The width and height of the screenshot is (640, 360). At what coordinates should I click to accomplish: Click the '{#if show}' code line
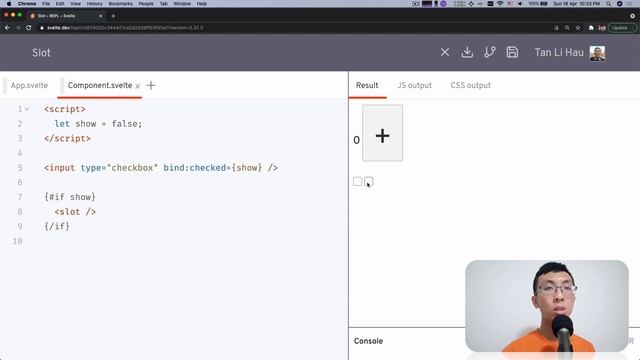[x=70, y=197]
